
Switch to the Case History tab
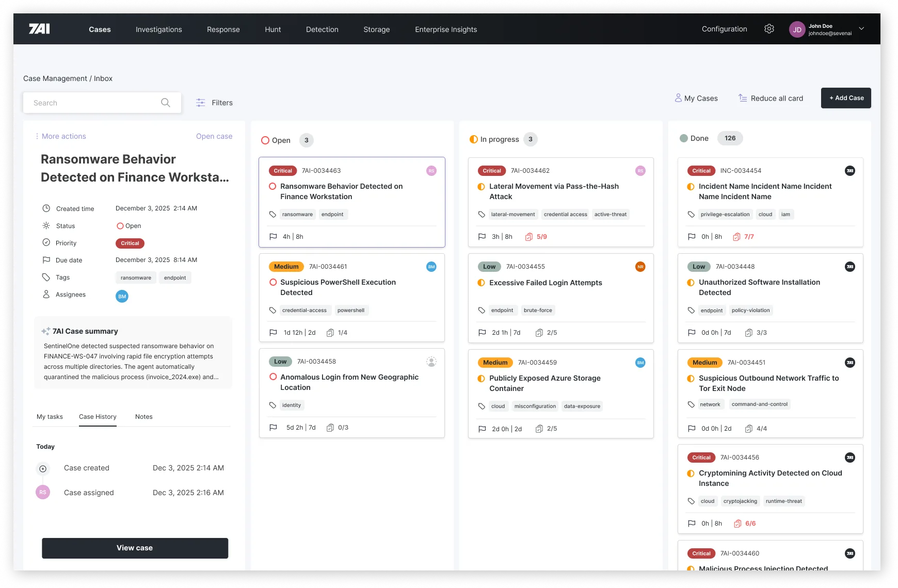(98, 417)
